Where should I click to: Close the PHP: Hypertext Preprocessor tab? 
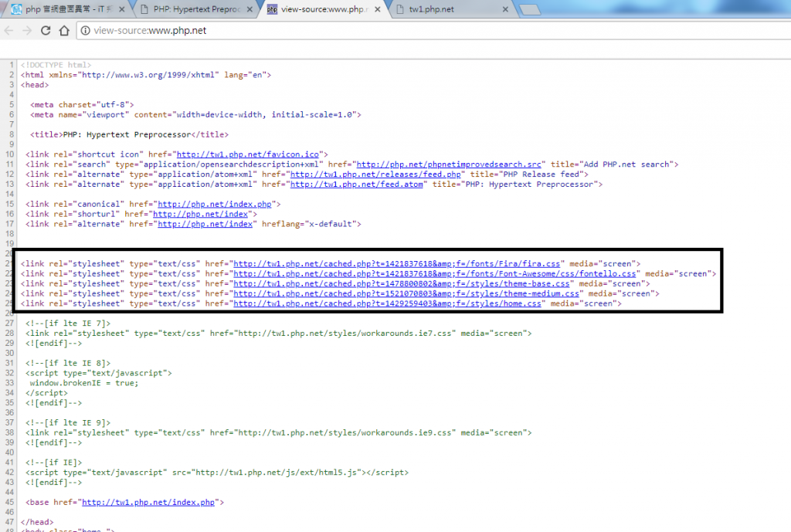tap(250, 9)
